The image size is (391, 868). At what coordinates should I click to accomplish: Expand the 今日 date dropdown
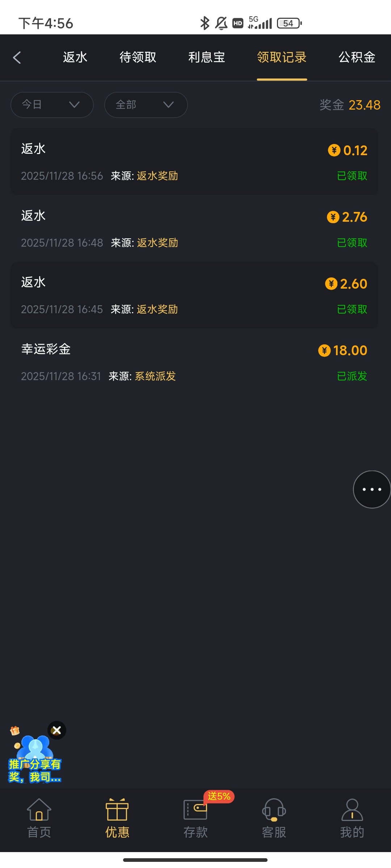pyautogui.click(x=52, y=105)
